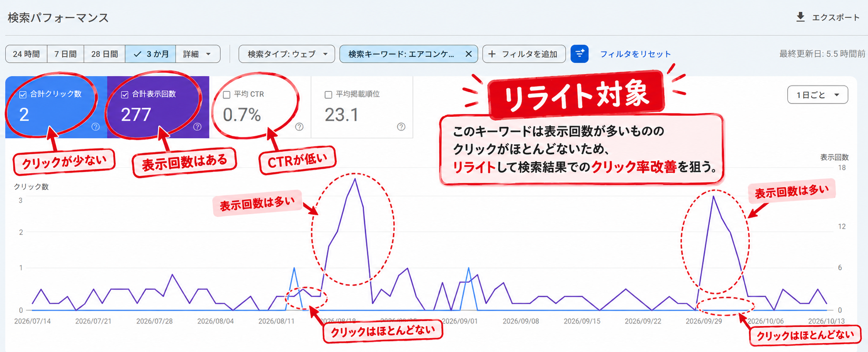Click the 2026/08/04 date label

(x=216, y=321)
